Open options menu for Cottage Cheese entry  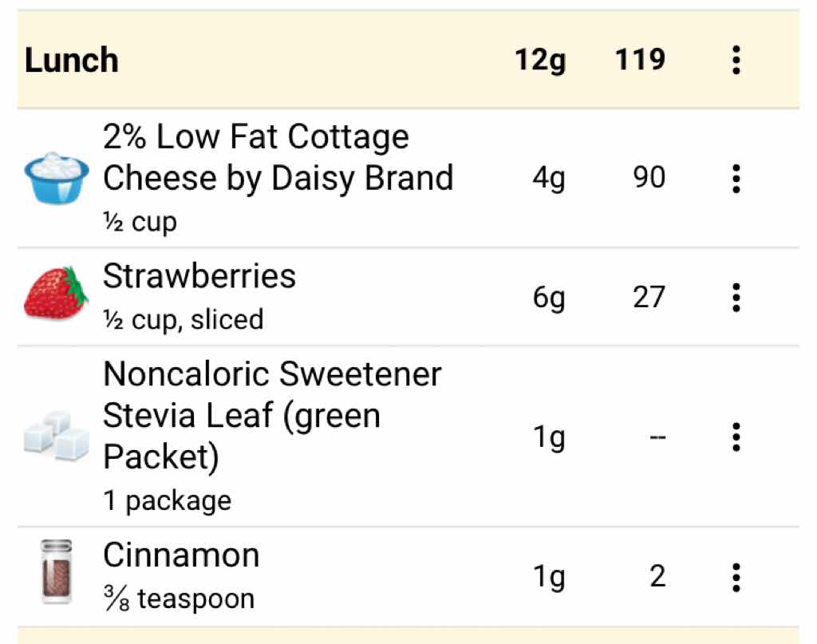[736, 178]
